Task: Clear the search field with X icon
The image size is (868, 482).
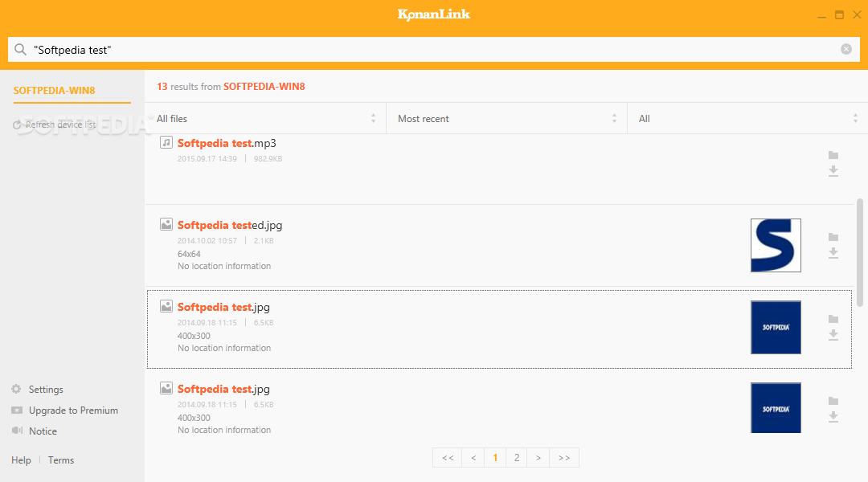Action: click(x=845, y=49)
